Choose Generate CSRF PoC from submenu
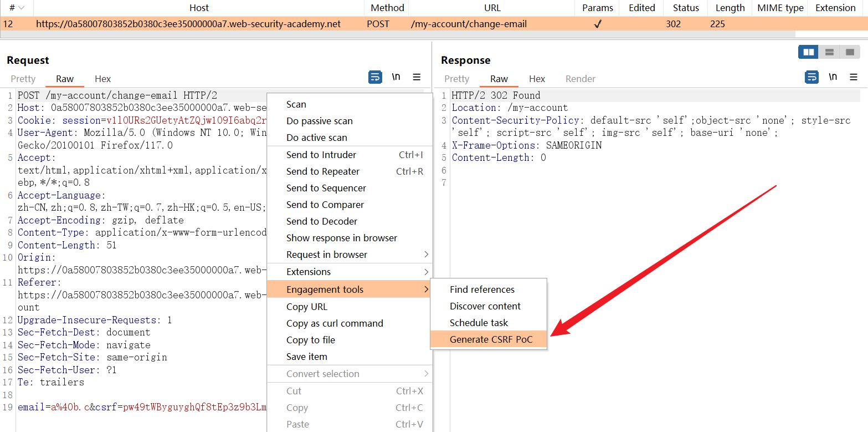868x432 pixels. tap(491, 339)
